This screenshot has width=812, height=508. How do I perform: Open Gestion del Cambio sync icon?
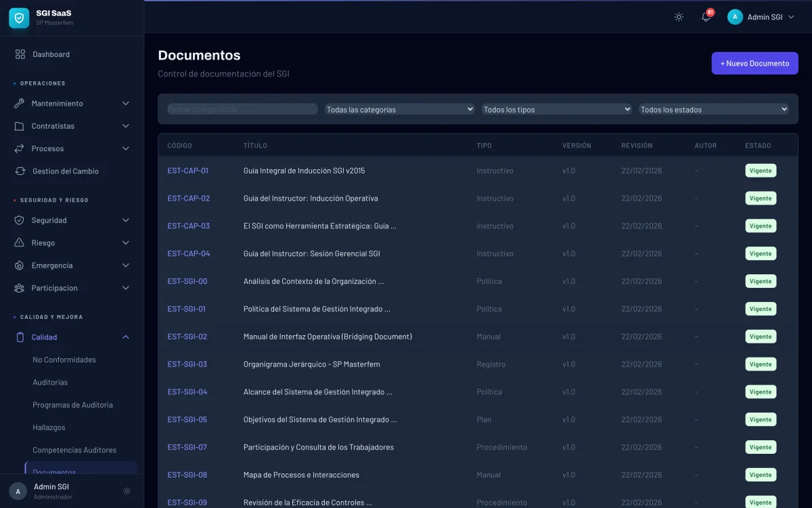coord(19,171)
